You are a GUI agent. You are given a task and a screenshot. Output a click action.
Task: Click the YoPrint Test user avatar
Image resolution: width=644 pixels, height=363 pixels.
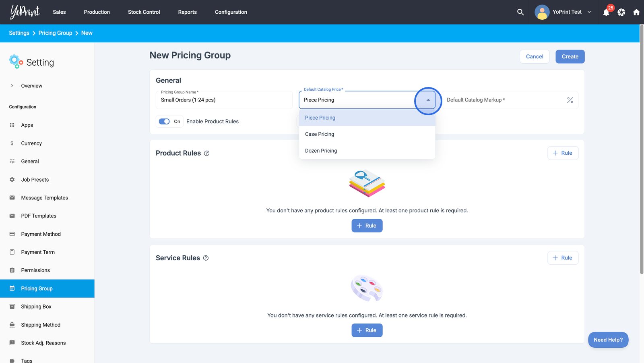tap(542, 12)
